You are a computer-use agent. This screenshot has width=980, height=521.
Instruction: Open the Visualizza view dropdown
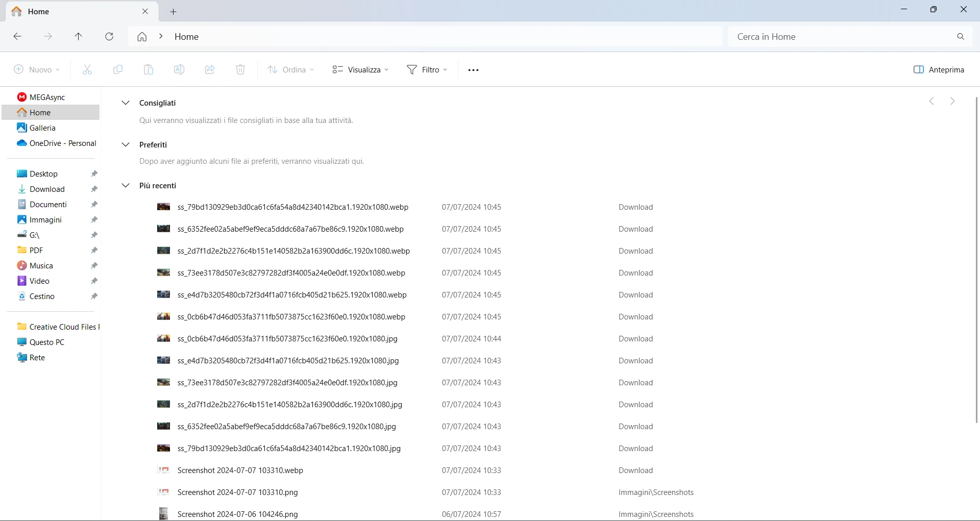pos(360,70)
